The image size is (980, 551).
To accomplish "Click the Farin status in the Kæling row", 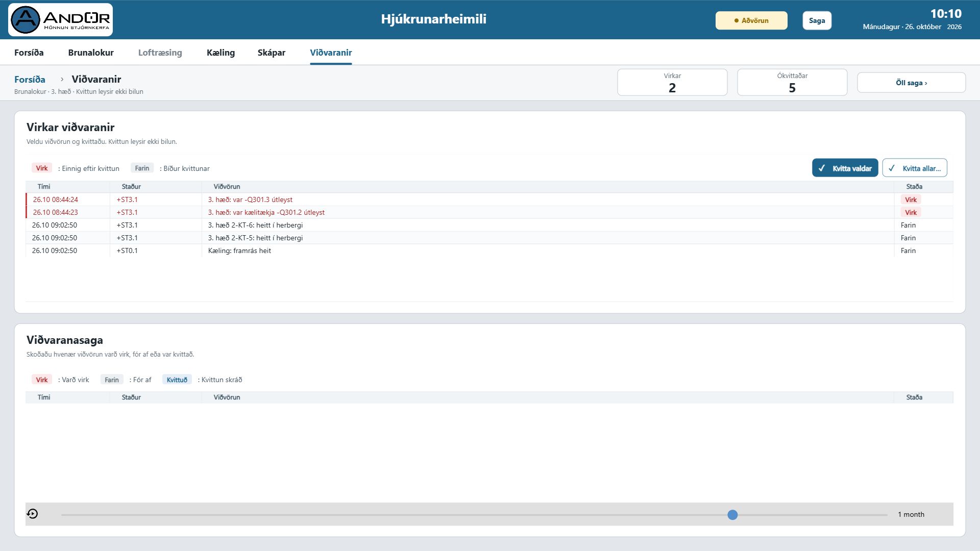I will (x=908, y=251).
